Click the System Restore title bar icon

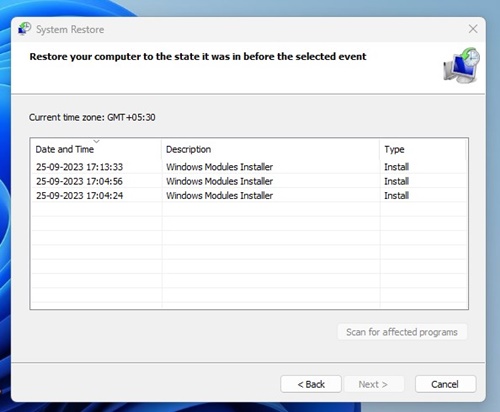coord(24,29)
